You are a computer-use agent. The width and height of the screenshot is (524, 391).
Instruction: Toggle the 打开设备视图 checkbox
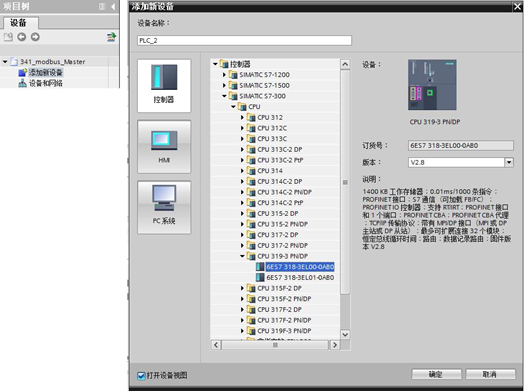[141, 376]
